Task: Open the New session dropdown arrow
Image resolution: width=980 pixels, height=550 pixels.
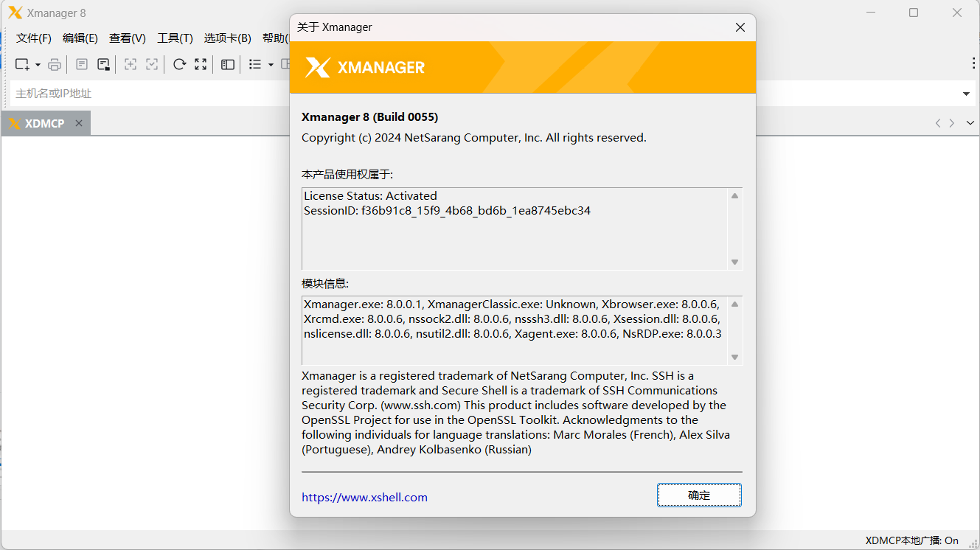Action: [38, 65]
